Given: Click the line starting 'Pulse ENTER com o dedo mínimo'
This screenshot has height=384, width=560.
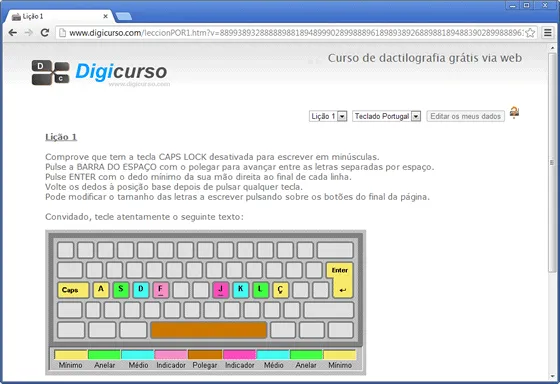Looking at the screenshot, I should pyautogui.click(x=198, y=177).
